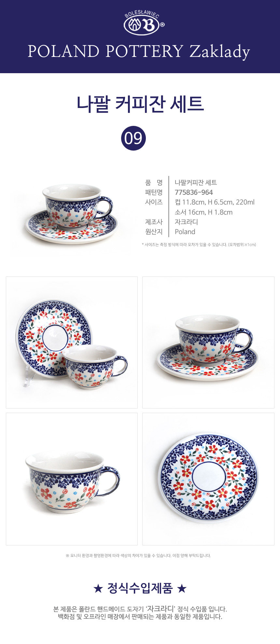Viewport: 280px width, 644px height.
Task: Click the 나팔 커피잔 세트 product heading
Action: (x=140, y=104)
